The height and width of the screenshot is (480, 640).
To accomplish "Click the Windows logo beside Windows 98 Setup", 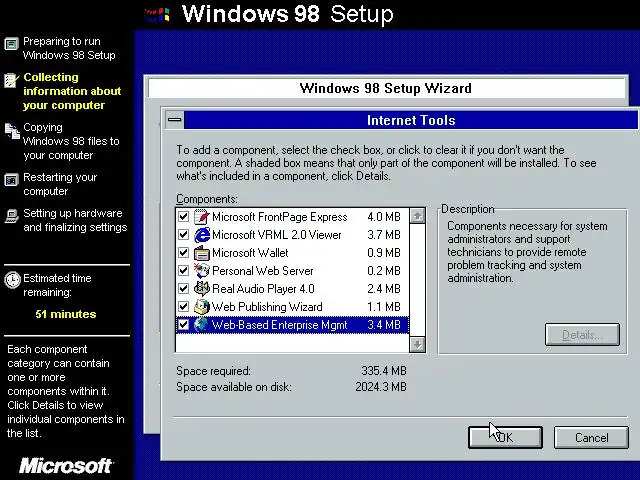I will (157, 15).
